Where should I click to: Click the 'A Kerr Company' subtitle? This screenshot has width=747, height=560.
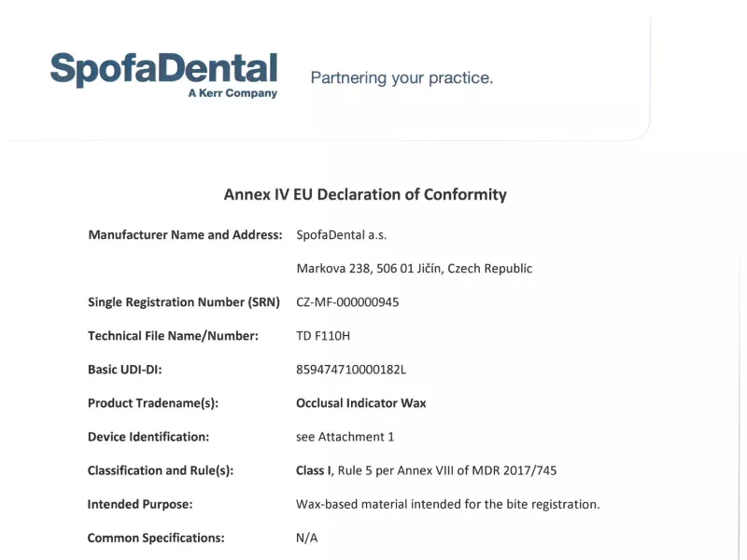coord(233,93)
